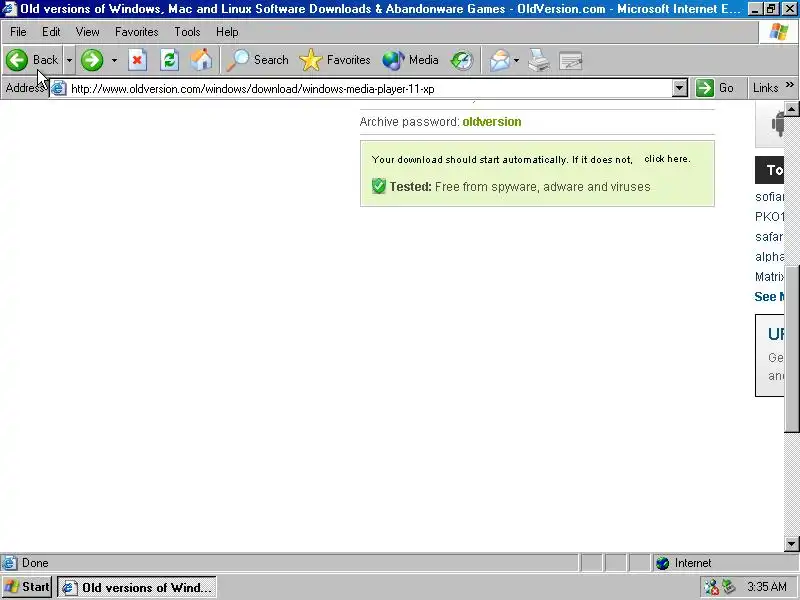Click the 'alpha' sidebar link
800x600 pixels.
769,257
